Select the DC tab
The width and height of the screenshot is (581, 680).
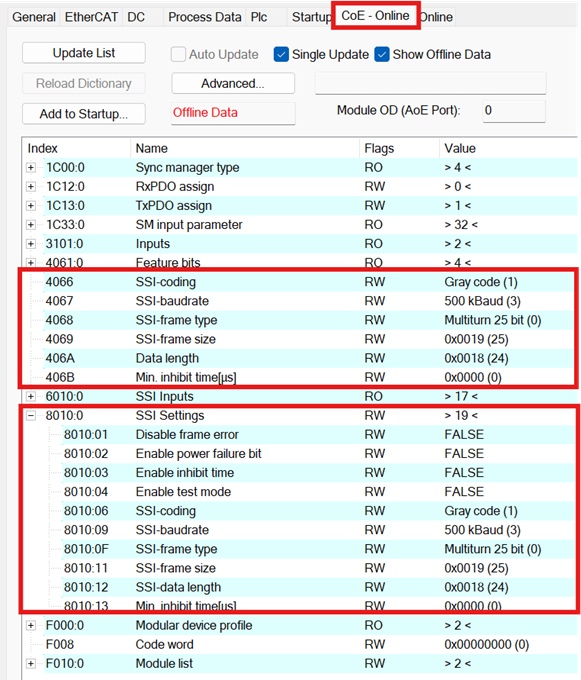136,17
